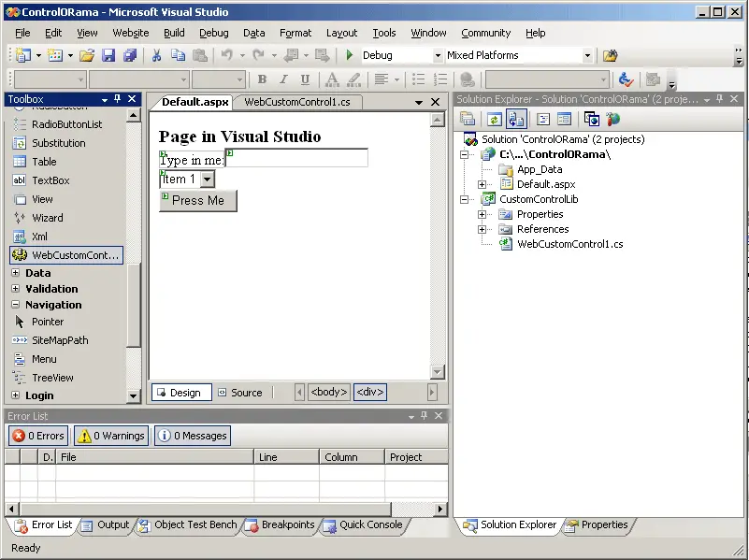Open the Mixed Platforms dropdown
Image resolution: width=749 pixels, height=560 pixels.
(587, 55)
